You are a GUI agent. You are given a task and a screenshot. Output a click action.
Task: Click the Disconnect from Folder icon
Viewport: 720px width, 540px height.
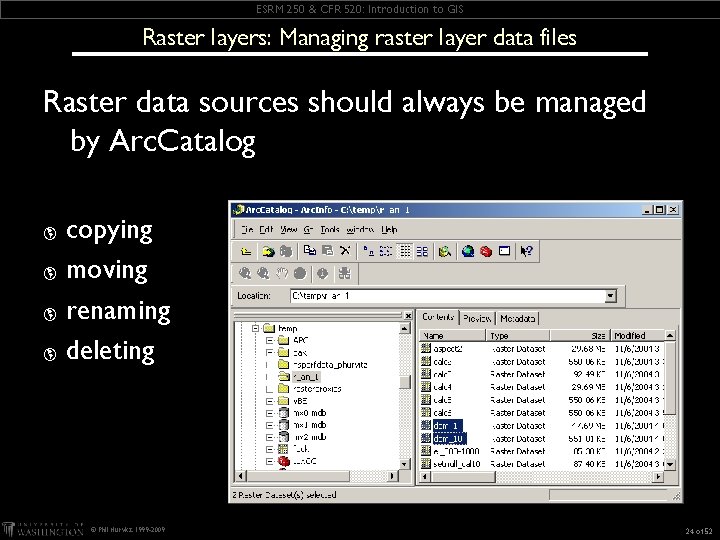click(286, 251)
